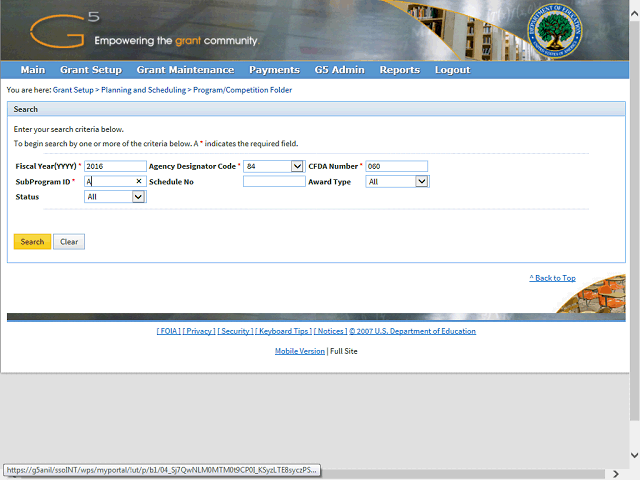Open the Privacy footer link
640x480 pixels.
tap(199, 331)
